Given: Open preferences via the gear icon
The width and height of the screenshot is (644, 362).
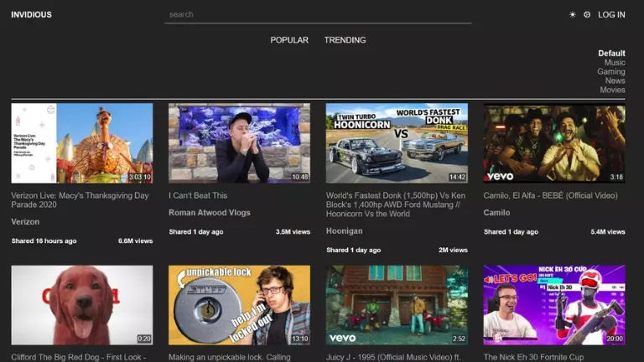Looking at the screenshot, I should [587, 15].
